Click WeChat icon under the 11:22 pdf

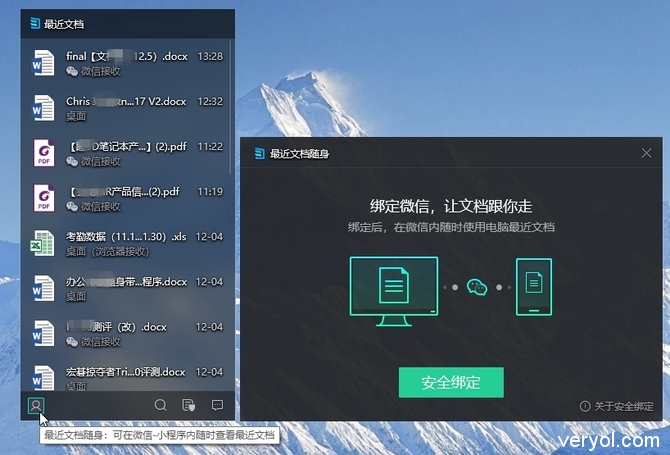tap(72, 161)
